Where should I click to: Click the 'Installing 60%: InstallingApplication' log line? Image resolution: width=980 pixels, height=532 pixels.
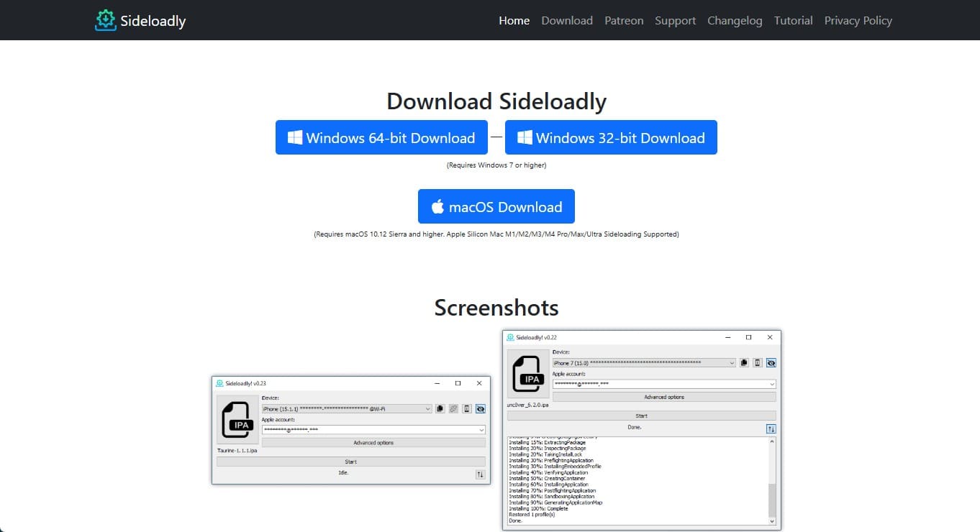(548, 485)
